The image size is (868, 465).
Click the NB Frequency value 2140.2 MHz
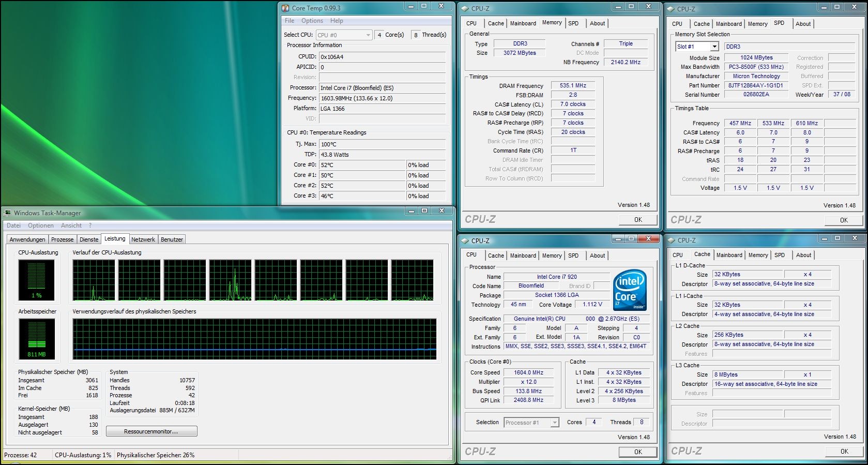(626, 62)
